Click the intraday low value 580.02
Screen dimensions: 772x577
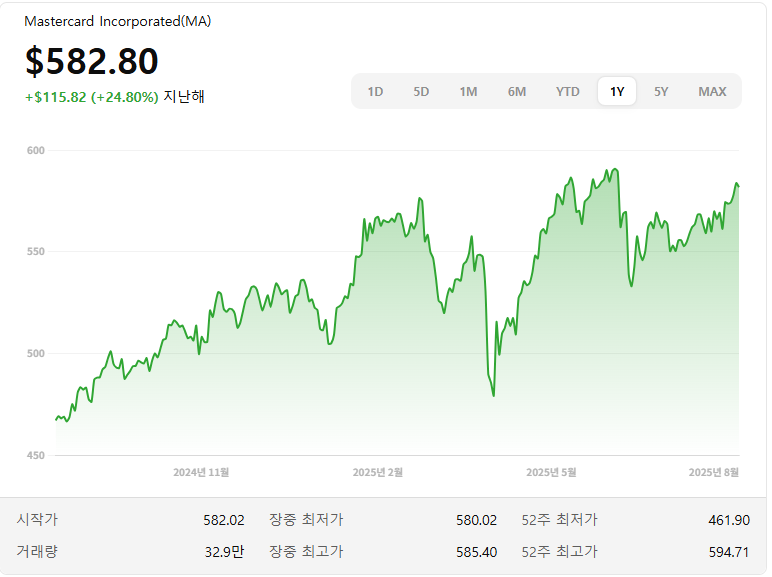coord(476,520)
